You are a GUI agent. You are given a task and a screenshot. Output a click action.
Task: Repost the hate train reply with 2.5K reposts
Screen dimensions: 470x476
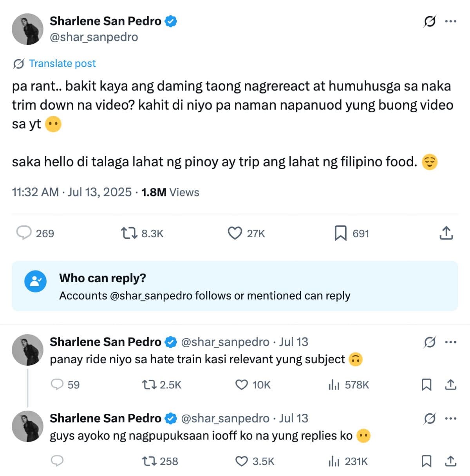point(149,385)
